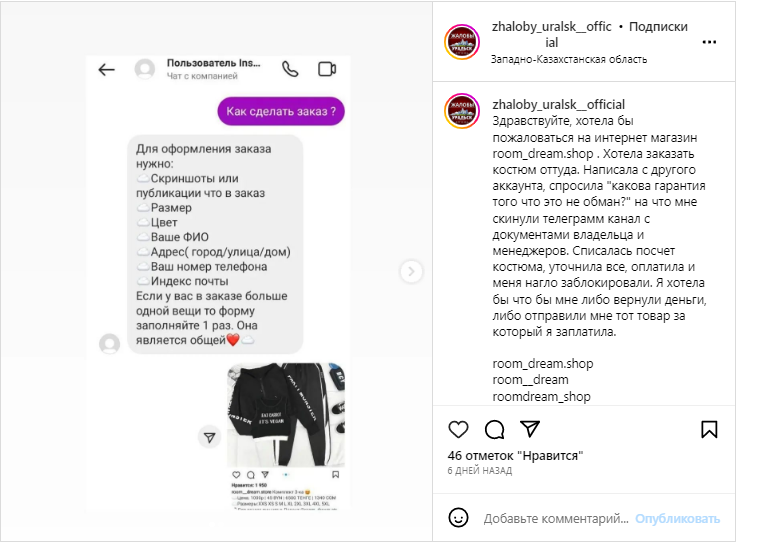
Task: View the 46 отметок Нравится likes list
Action: coord(515,456)
